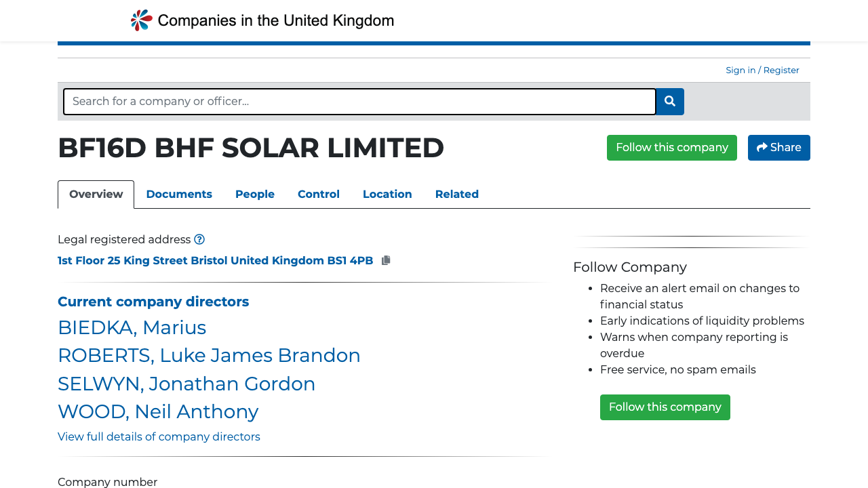Click the Companies in the United Kingdom logo
The image size is (868, 488).
click(x=262, y=20)
